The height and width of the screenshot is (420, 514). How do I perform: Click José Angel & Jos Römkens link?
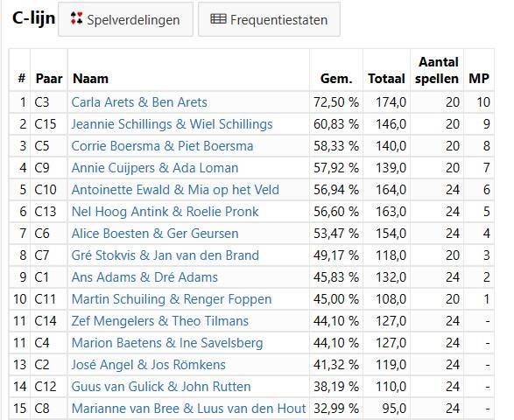pyautogui.click(x=149, y=365)
